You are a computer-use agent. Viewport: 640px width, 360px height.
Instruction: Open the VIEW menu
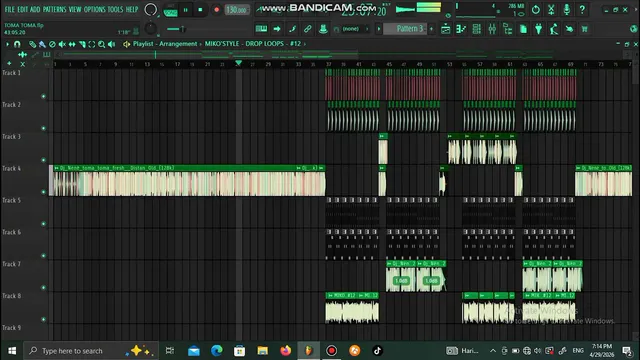click(x=75, y=9)
